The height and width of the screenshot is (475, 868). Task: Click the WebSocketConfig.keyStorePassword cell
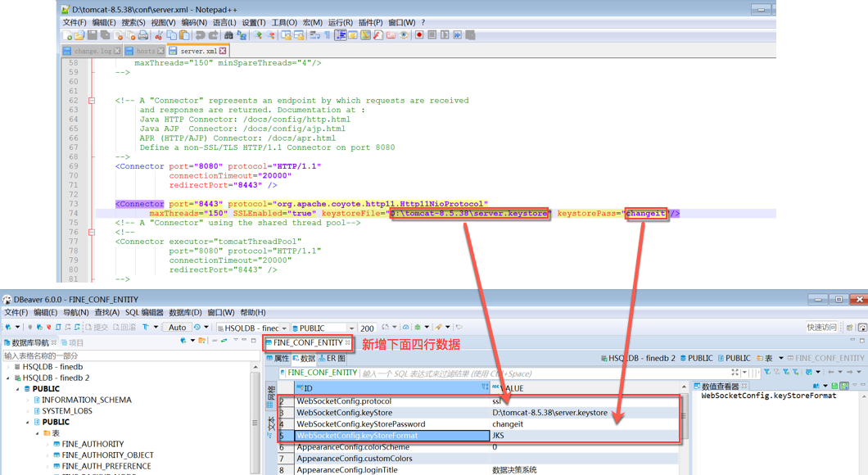coord(360,424)
